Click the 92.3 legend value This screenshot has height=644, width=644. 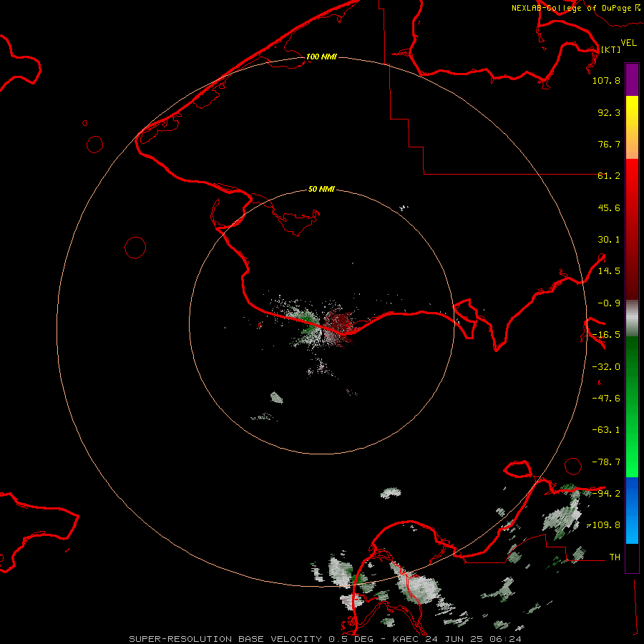[609, 112]
